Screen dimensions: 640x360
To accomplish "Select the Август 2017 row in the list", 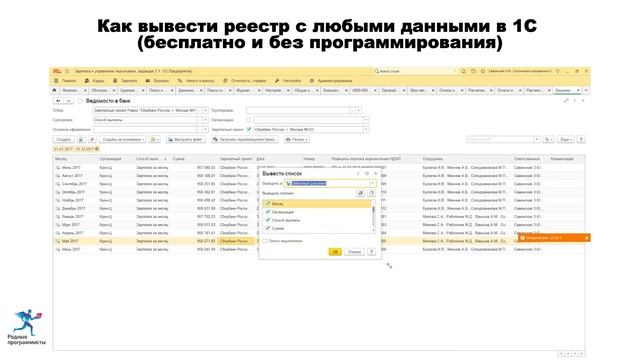I will tap(318, 176).
